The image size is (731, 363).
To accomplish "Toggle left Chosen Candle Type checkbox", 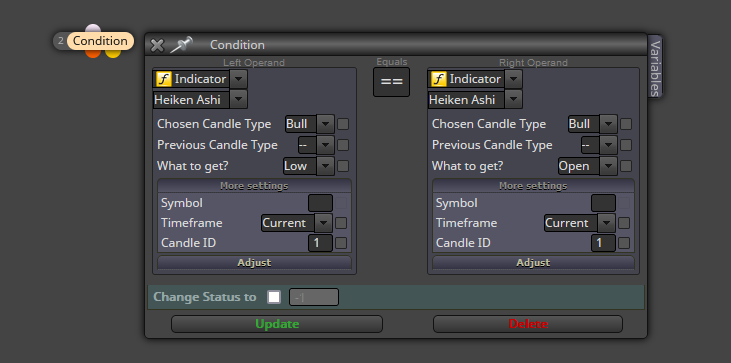I will pyautogui.click(x=343, y=124).
